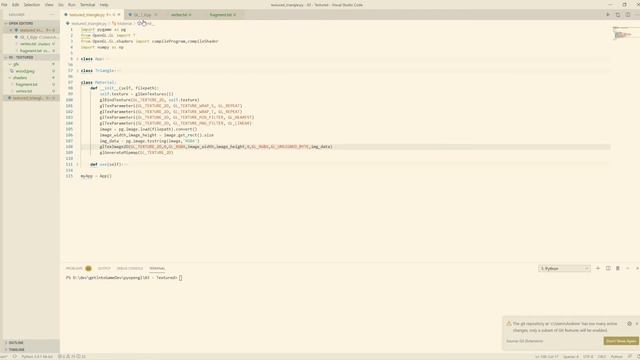This screenshot has width=640, height=360.
Task: Switch to the fragment.txt editor tab
Action: [x=222, y=15]
